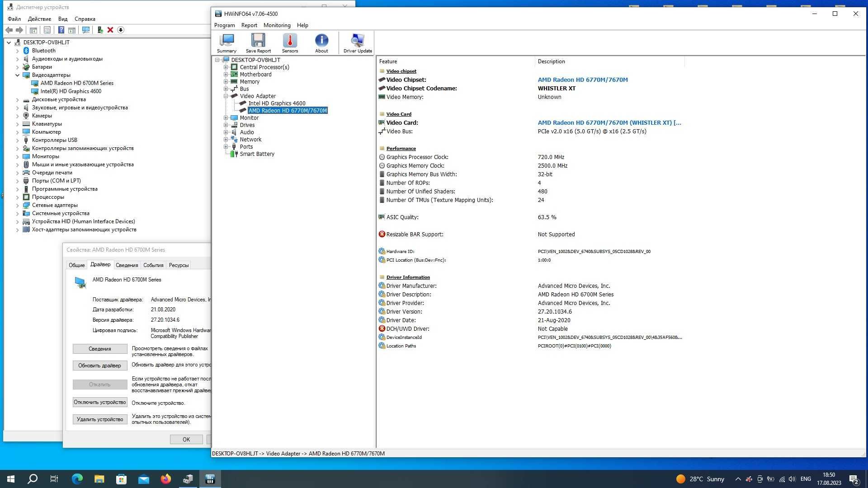Click the About info icon
The width and height of the screenshot is (868, 488).
(321, 43)
